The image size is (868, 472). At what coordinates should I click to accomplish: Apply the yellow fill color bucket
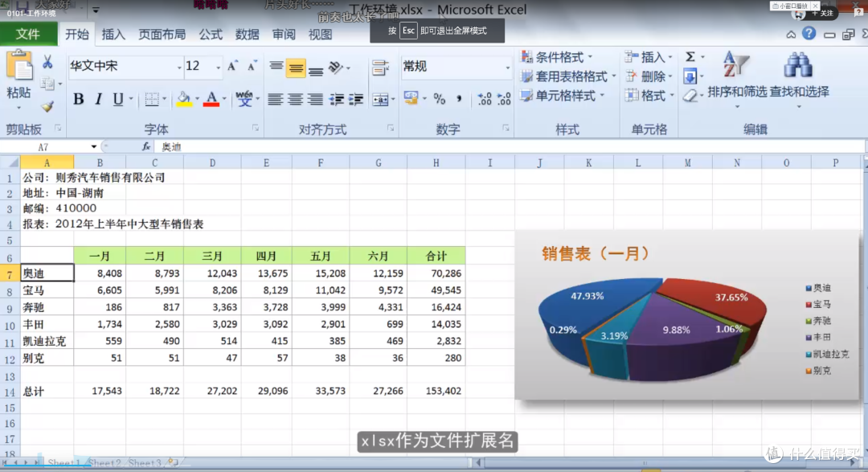184,99
